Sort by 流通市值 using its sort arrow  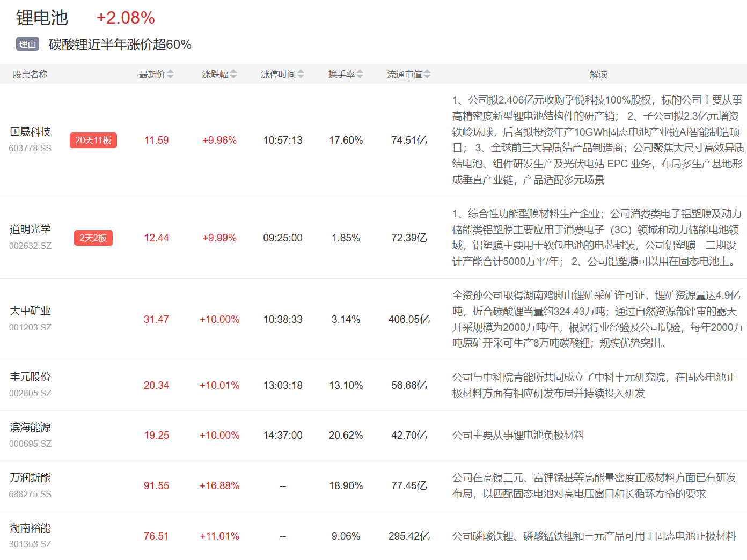(427, 73)
